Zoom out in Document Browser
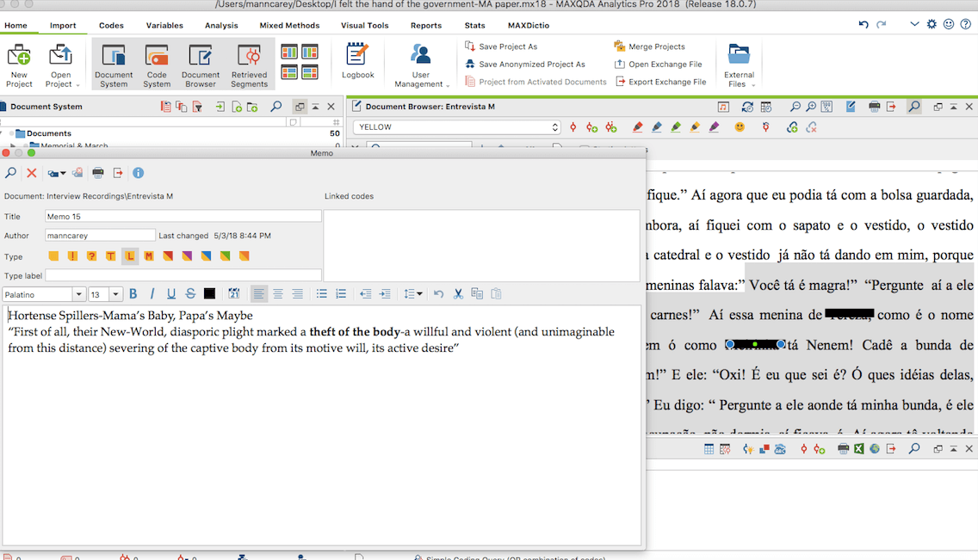Image resolution: width=978 pixels, height=560 pixels. (795, 107)
